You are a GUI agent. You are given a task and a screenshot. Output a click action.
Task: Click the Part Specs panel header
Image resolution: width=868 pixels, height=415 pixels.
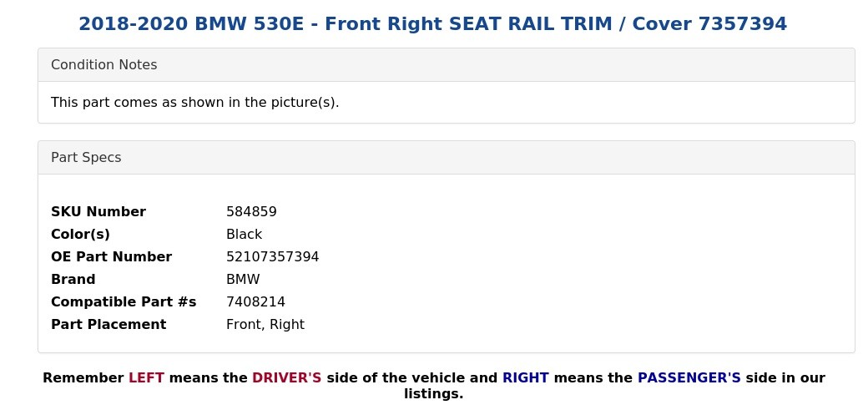pos(86,158)
